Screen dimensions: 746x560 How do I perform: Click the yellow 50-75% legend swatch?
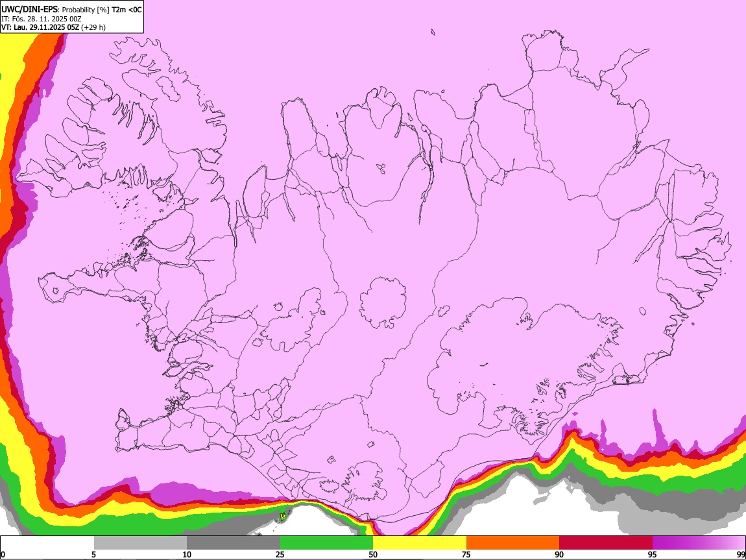click(x=420, y=543)
